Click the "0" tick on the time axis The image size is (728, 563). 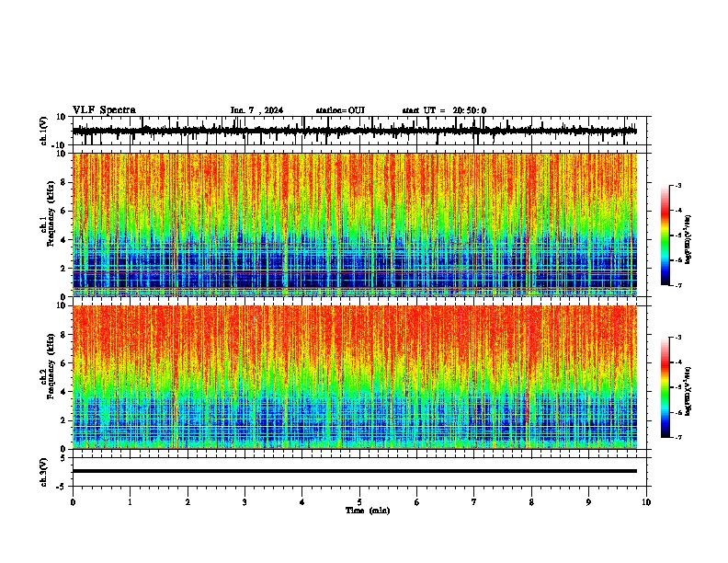coord(73,502)
